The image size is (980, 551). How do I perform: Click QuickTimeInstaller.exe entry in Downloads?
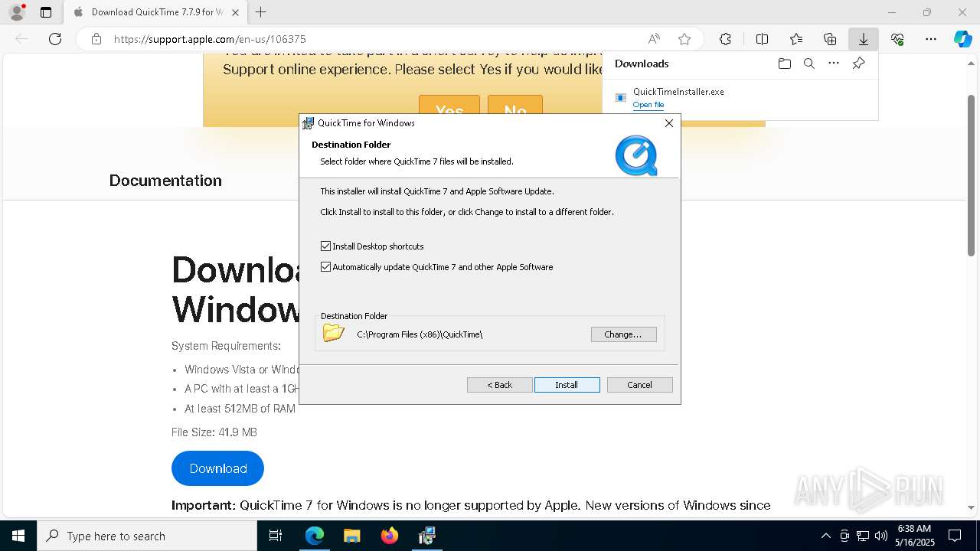point(678,92)
